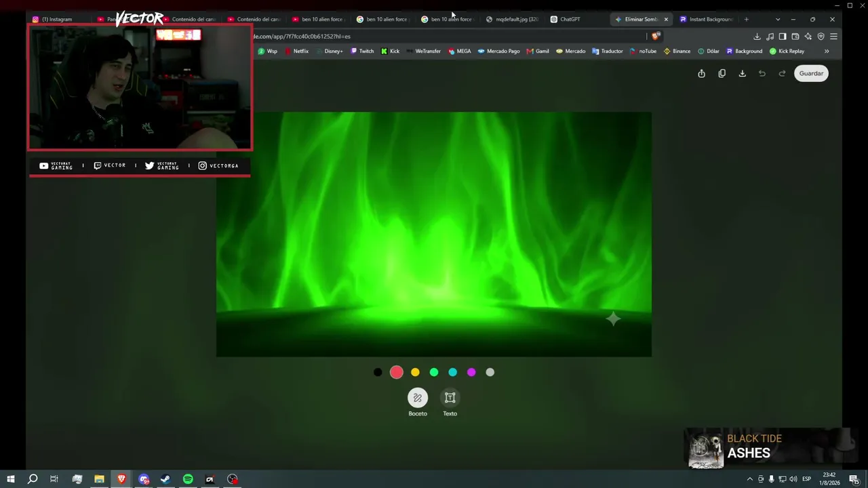
Task: Switch to the Instant Background tab
Action: point(707,19)
